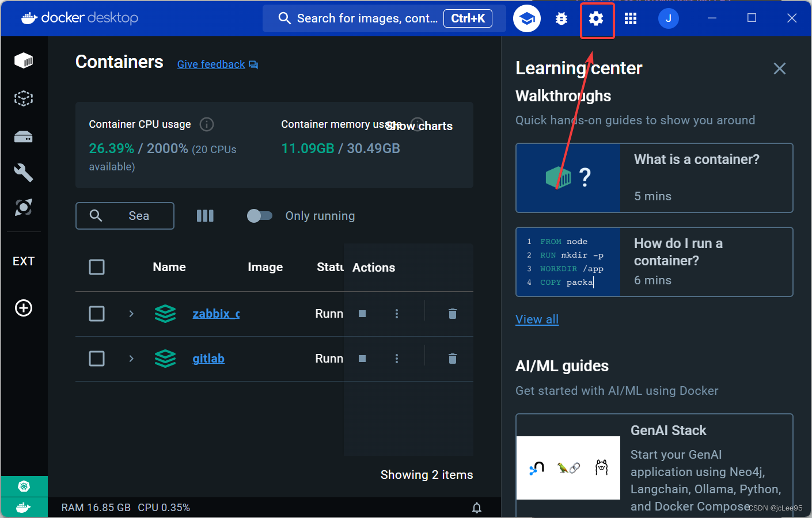Show CPU usage info tooltip icon
The image size is (812, 518).
tap(207, 124)
